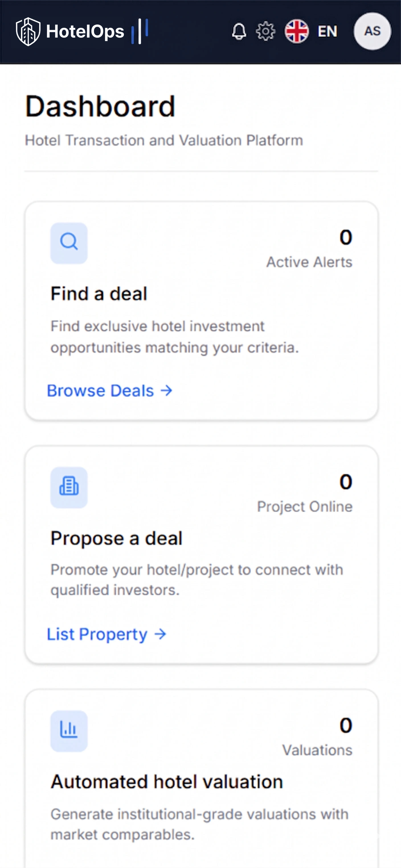Click the Active Alerts counter
The image size is (401, 868).
(x=346, y=237)
